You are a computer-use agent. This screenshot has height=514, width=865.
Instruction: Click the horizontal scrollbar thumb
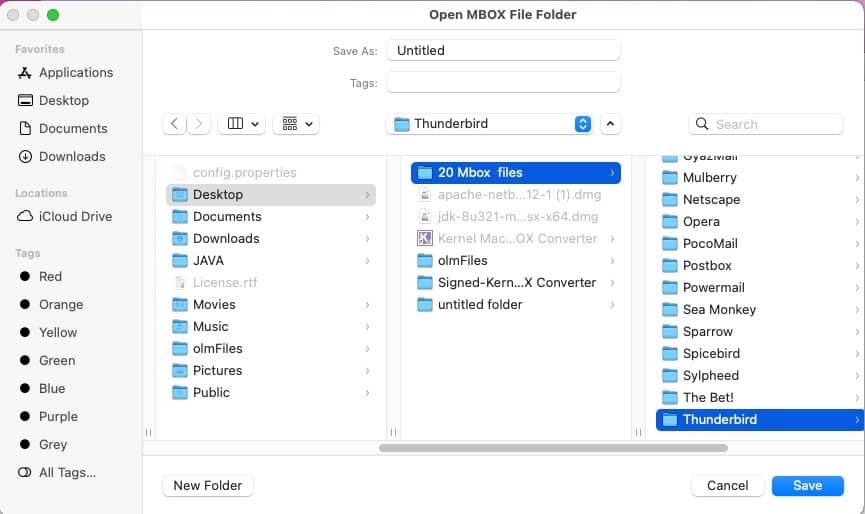pyautogui.click(x=553, y=448)
